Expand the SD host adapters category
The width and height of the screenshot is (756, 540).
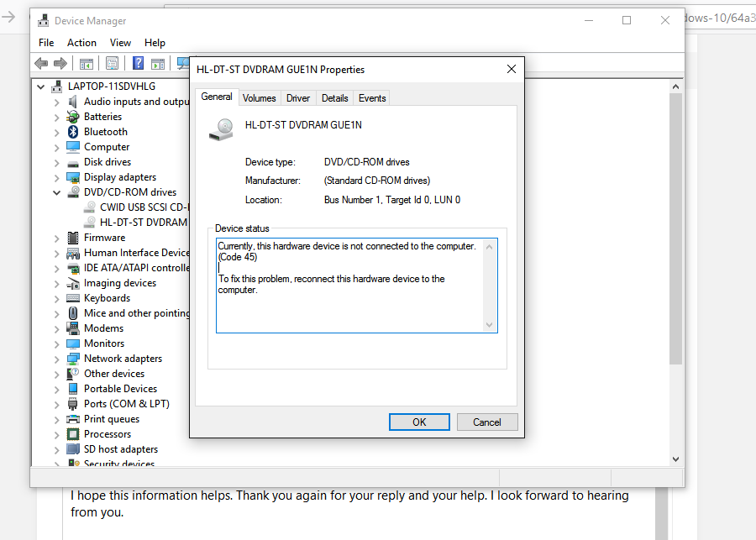[x=56, y=450]
